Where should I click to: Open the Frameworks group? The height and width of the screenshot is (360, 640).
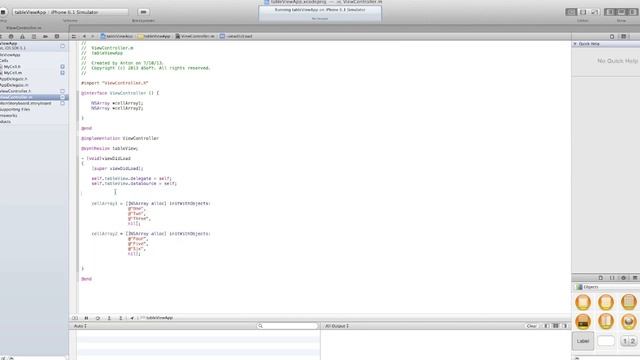coord(8,116)
